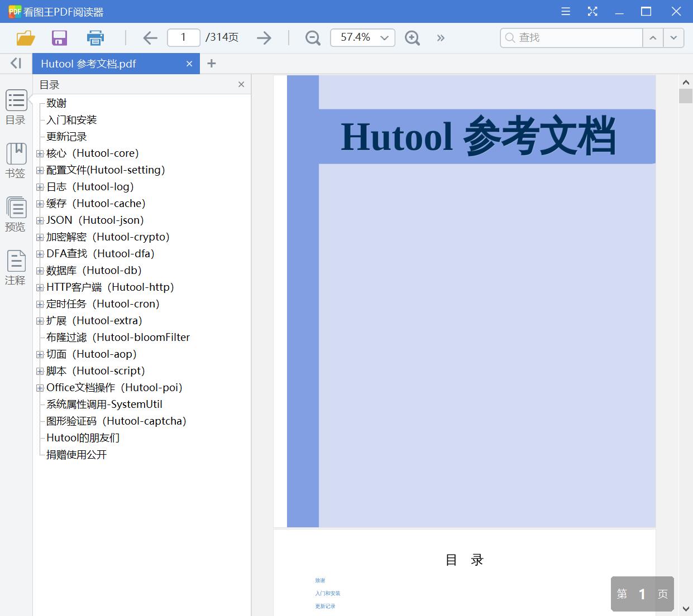Show more toolbar tools chevron
The width and height of the screenshot is (693, 616).
pyautogui.click(x=441, y=38)
